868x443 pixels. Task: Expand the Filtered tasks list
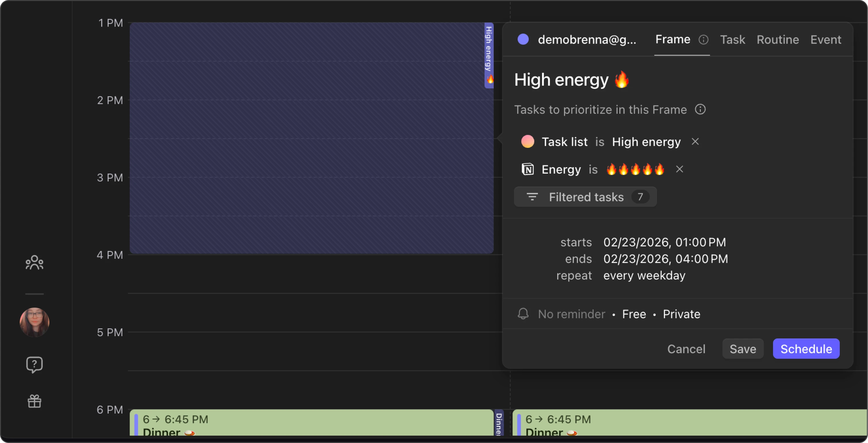pyautogui.click(x=586, y=197)
